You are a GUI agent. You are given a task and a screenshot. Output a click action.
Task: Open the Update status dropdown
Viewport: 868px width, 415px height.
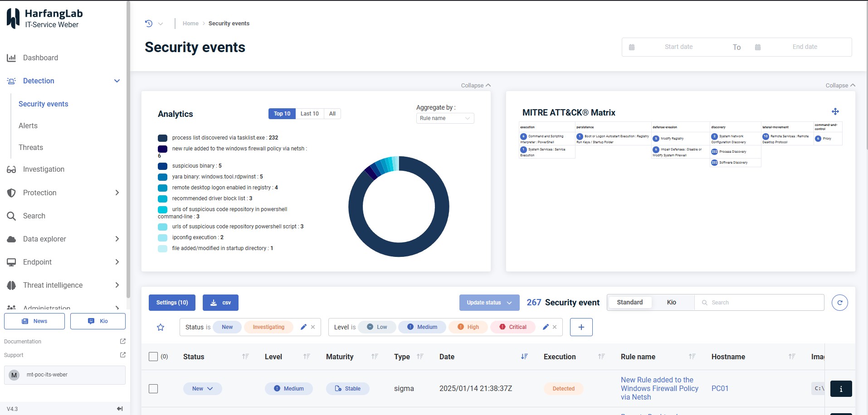click(489, 303)
